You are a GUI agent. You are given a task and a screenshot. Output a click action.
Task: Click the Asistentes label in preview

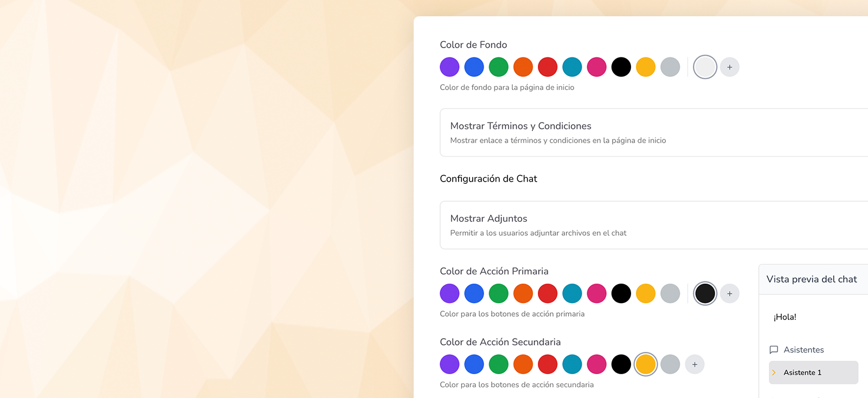803,350
